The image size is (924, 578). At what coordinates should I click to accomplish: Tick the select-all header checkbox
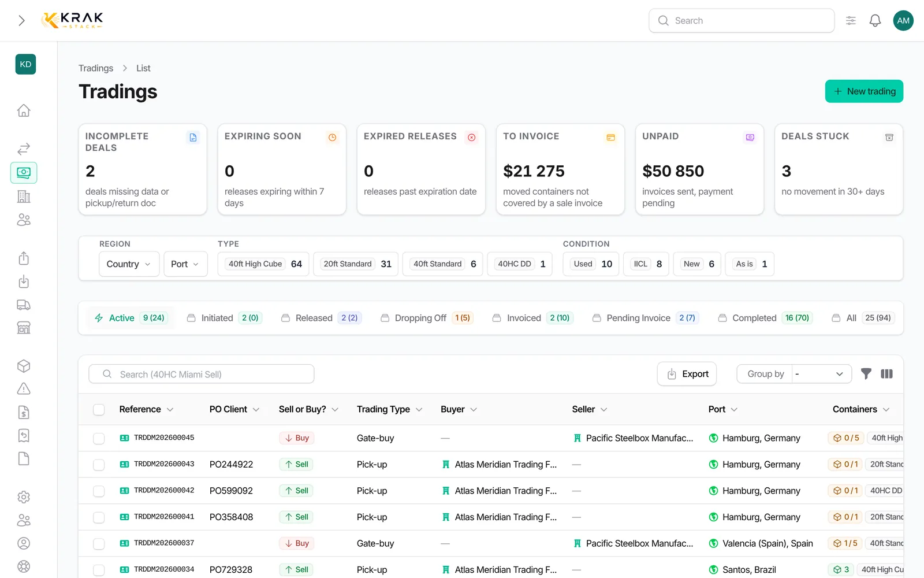click(x=99, y=409)
